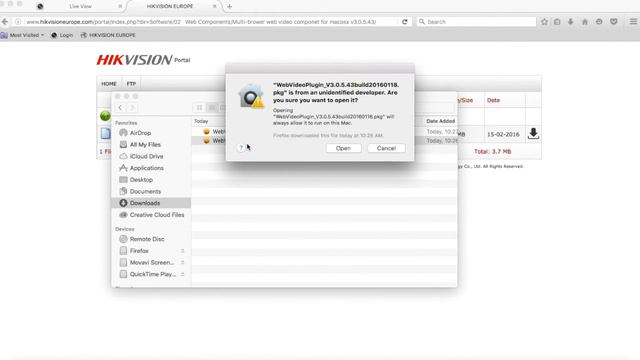Close the Live View tab
Screen dimensions: 640x360
click(120, 6)
